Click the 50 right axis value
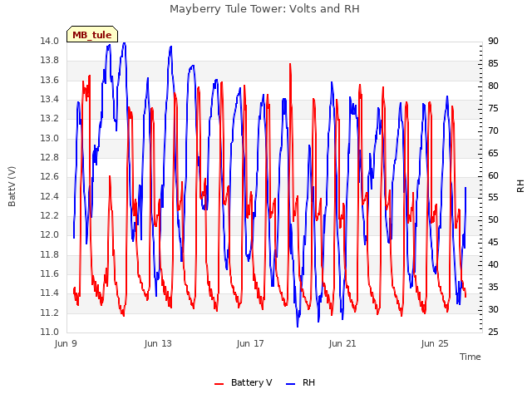Viewport: 532px width, 399px height. click(493, 219)
